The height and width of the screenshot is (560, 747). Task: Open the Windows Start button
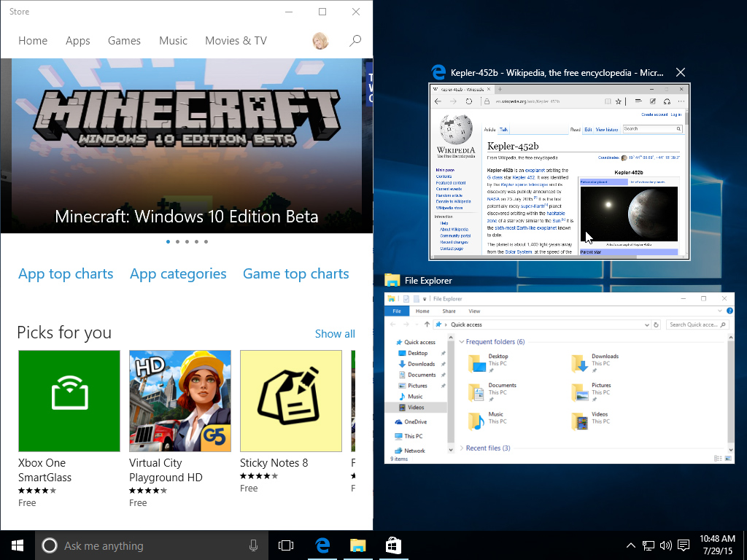(18, 545)
